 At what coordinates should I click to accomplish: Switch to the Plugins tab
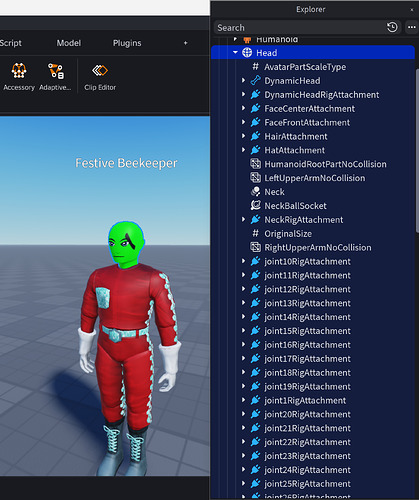point(127,43)
